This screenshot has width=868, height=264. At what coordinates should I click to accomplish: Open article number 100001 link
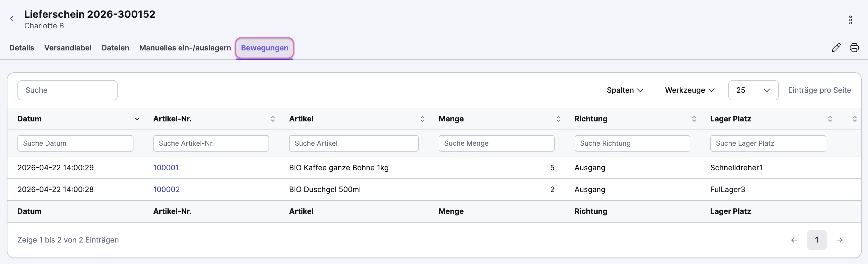(x=166, y=168)
